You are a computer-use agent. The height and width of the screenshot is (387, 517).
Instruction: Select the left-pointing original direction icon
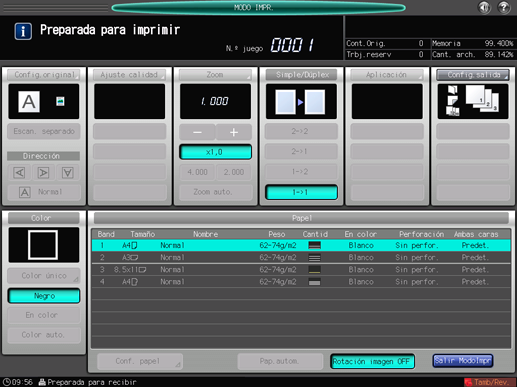[x=19, y=173]
